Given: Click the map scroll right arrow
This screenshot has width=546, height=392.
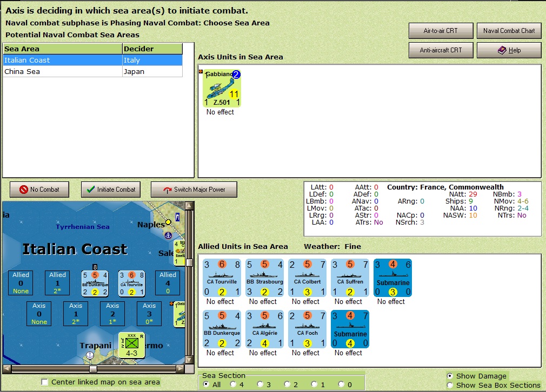Looking at the screenshot, I should click(x=181, y=369).
